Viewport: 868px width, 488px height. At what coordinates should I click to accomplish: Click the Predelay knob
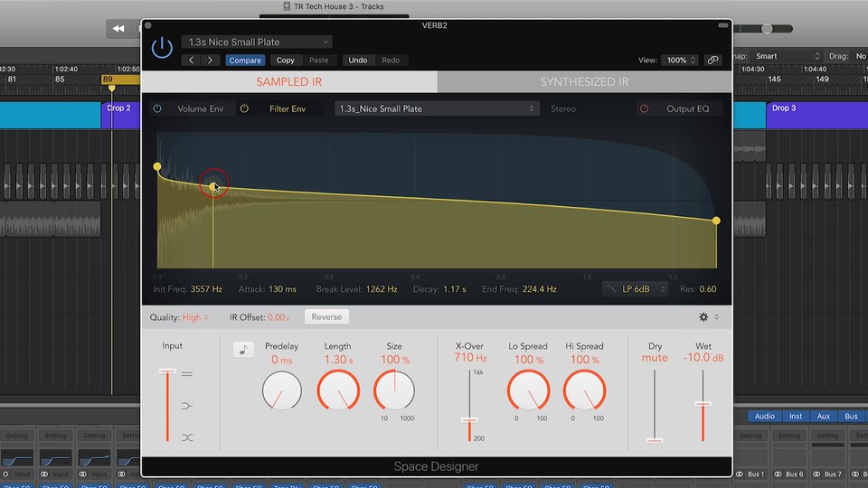pyautogui.click(x=282, y=390)
